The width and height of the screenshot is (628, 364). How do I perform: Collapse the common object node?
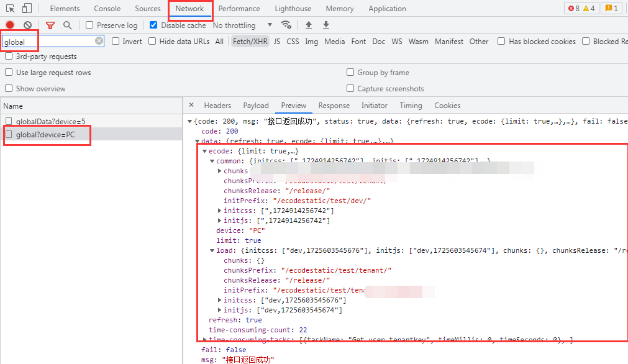click(x=212, y=161)
